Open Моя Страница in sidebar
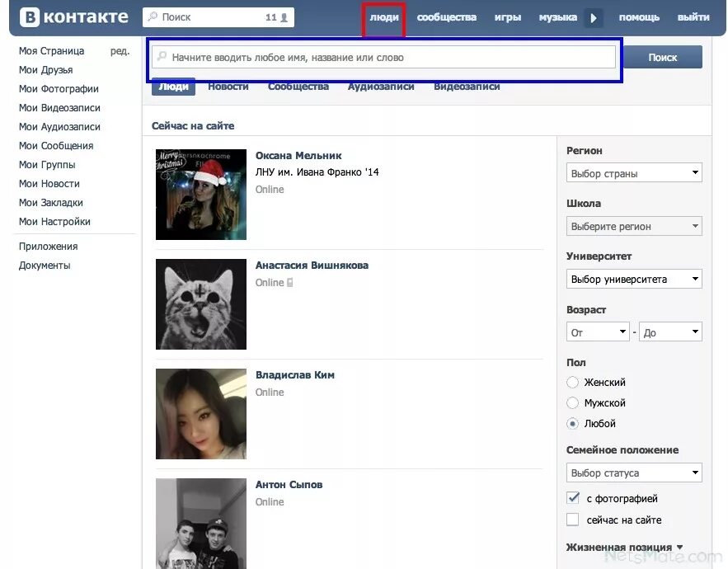 pyautogui.click(x=52, y=51)
